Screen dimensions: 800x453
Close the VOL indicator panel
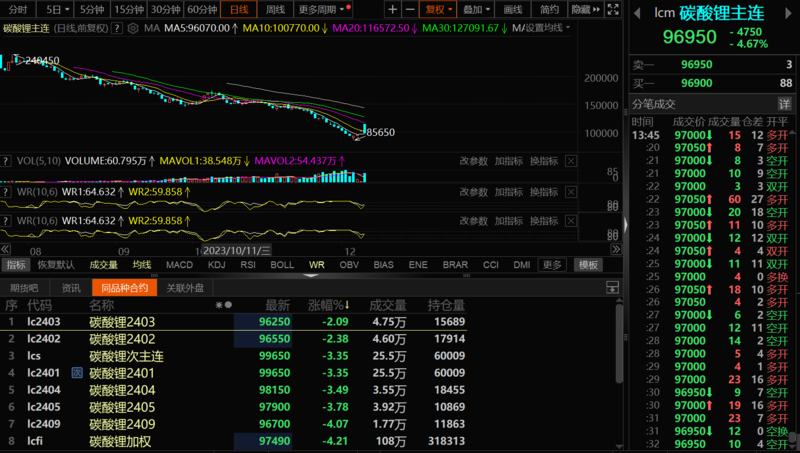[571, 161]
